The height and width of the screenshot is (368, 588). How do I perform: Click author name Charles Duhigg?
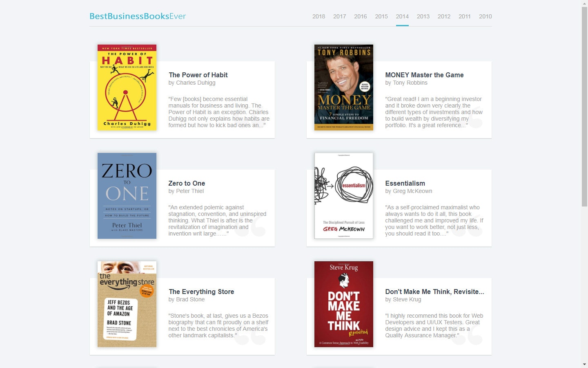pos(196,83)
